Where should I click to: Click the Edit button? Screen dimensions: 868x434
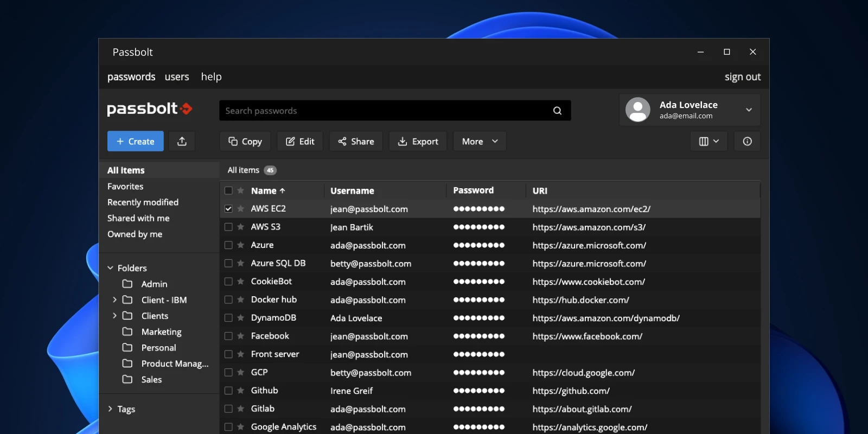coord(300,141)
